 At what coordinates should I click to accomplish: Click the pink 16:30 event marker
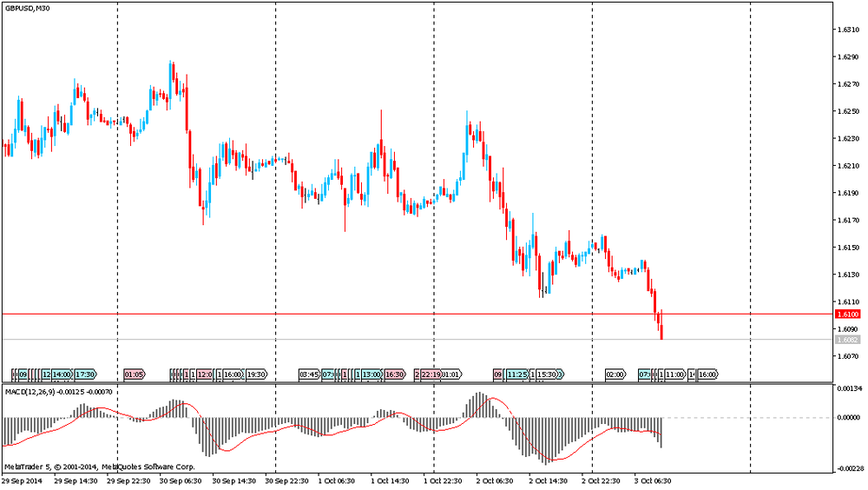[x=395, y=374]
